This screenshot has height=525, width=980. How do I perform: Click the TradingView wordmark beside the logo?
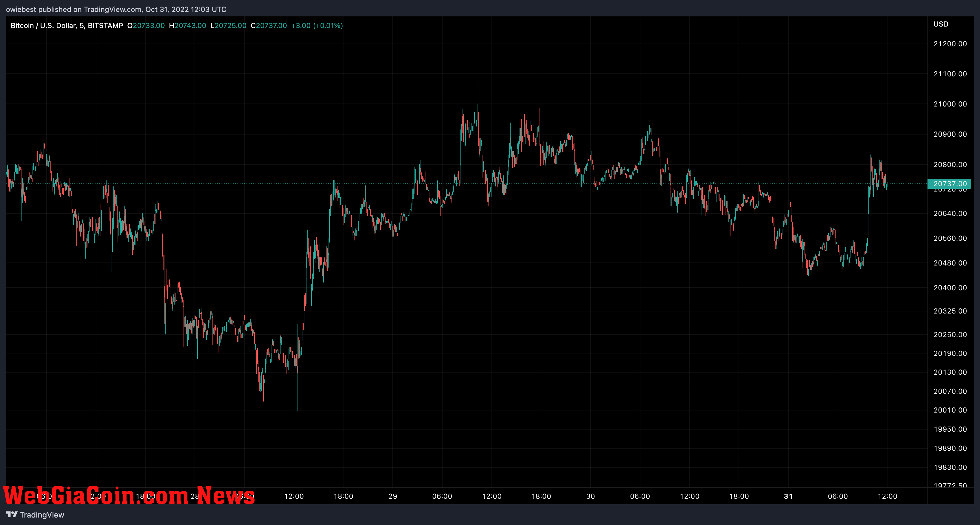(42, 515)
